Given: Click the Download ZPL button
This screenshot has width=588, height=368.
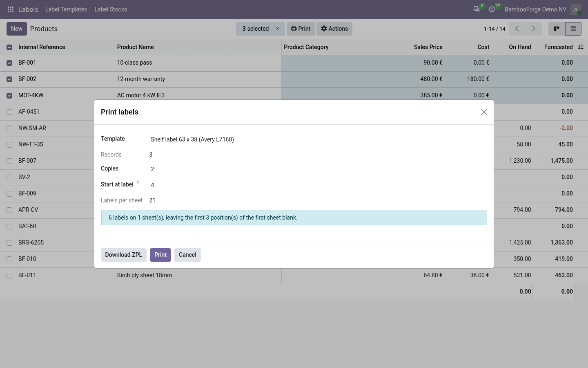Looking at the screenshot, I should (x=124, y=255).
